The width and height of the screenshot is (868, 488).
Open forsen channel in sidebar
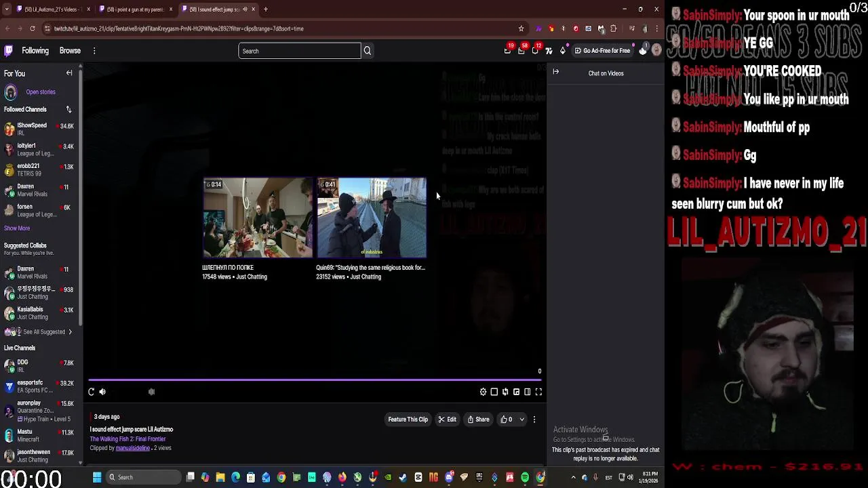(39, 210)
